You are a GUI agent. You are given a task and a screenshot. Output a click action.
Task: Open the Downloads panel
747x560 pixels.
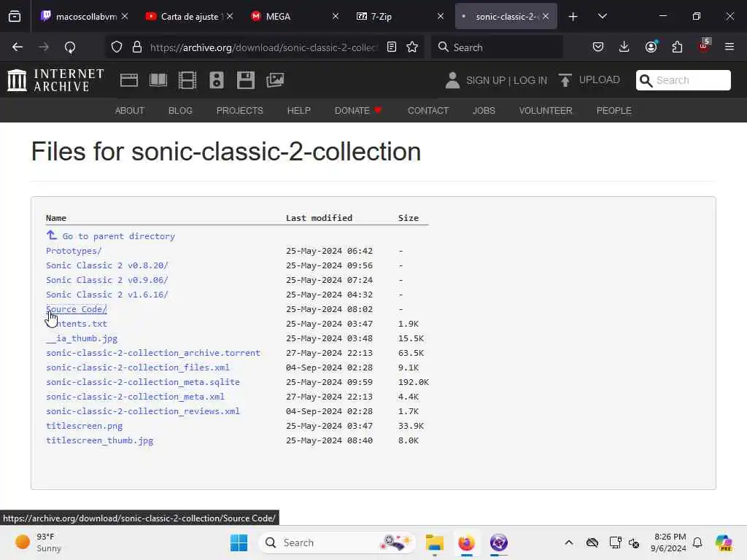click(x=624, y=47)
